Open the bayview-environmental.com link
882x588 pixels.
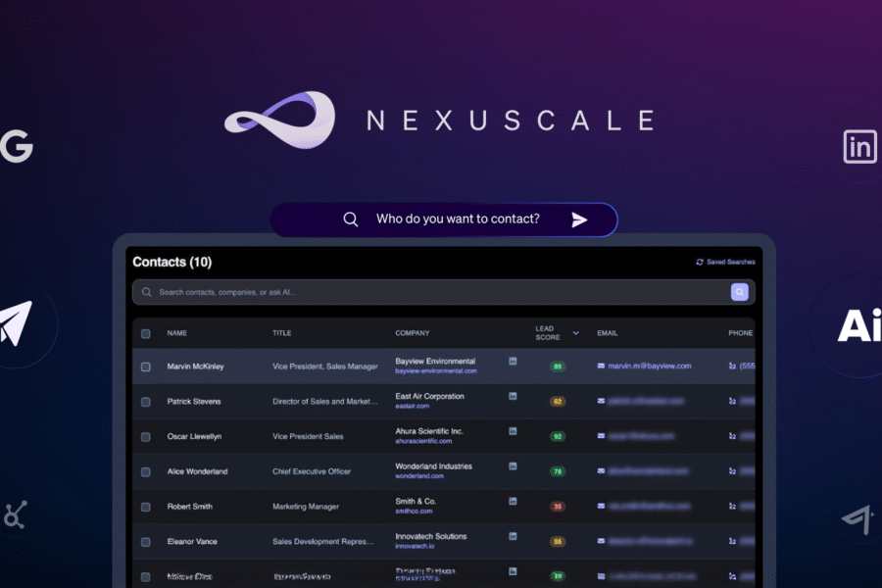coord(435,371)
